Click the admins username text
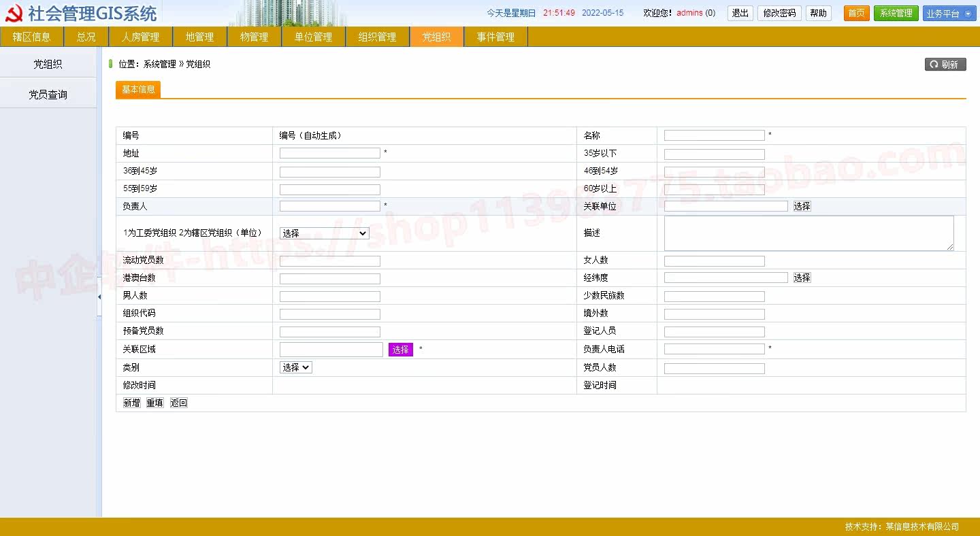Image resolution: width=980 pixels, height=536 pixels. point(689,13)
